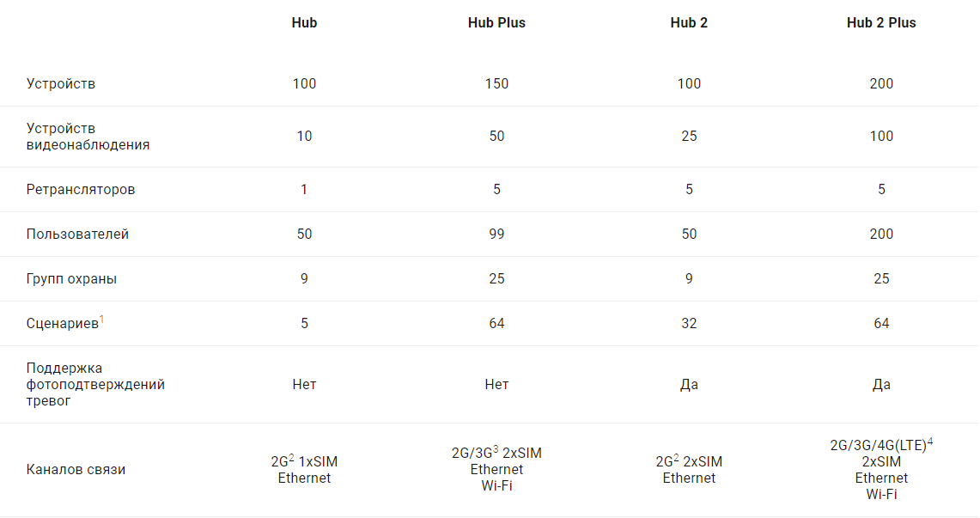The image size is (980, 518).
Task: Click the Hub Plus users value 99
Action: [x=496, y=235]
